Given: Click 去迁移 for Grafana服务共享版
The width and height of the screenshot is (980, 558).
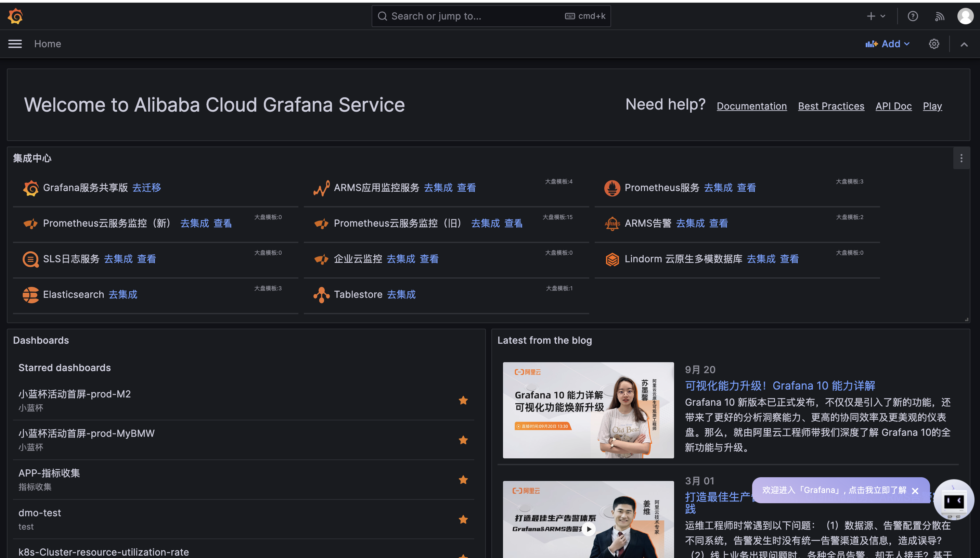Looking at the screenshot, I should tap(147, 188).
